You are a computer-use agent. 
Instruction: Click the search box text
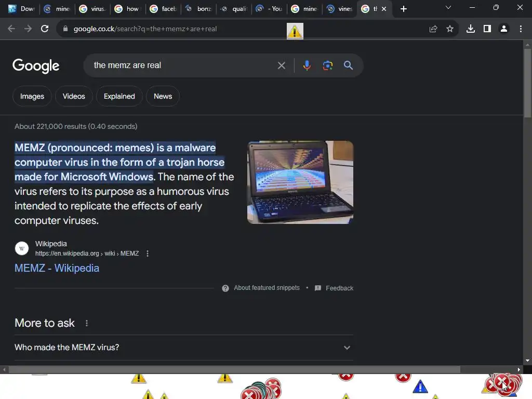click(127, 65)
